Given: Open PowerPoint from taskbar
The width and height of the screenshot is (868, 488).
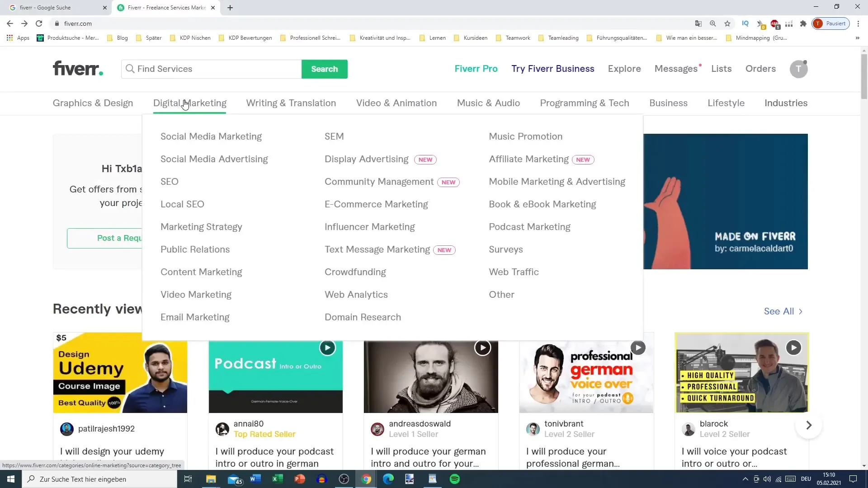Looking at the screenshot, I should (299, 479).
